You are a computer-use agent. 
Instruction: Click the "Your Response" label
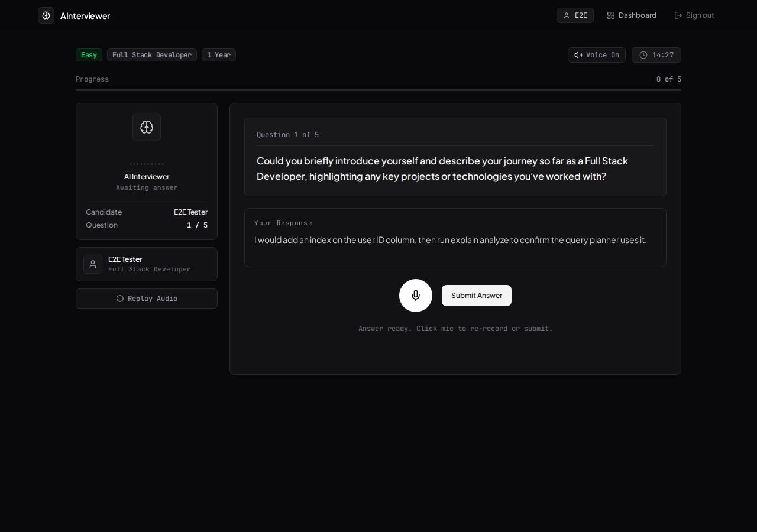coord(283,223)
